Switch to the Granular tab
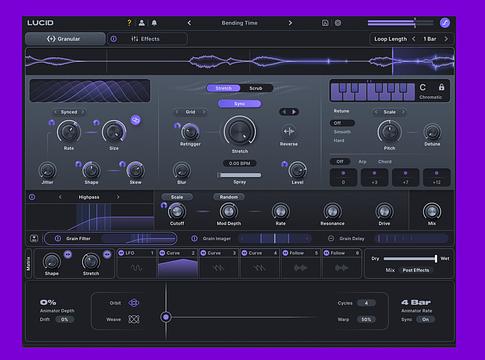This screenshot has width=485, height=360. tap(65, 39)
